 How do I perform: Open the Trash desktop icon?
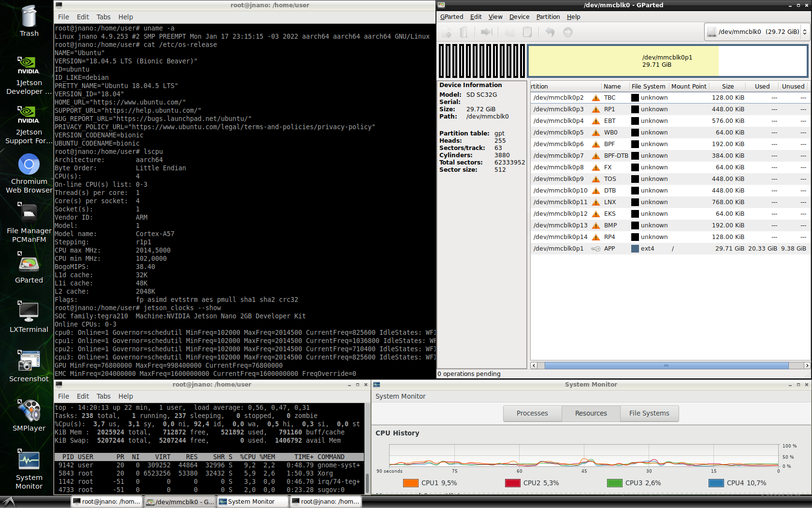(x=29, y=21)
